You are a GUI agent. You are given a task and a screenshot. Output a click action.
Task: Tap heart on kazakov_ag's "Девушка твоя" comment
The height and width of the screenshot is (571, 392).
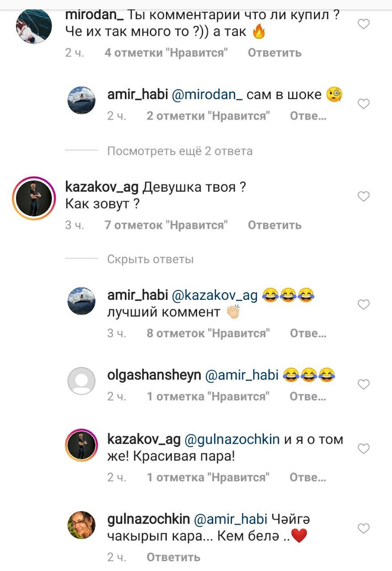[x=364, y=196]
